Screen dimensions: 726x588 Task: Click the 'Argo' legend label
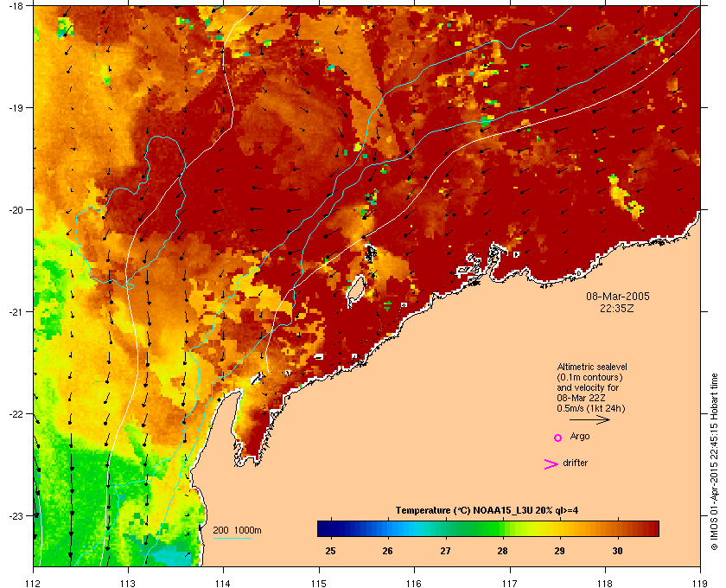tap(580, 436)
